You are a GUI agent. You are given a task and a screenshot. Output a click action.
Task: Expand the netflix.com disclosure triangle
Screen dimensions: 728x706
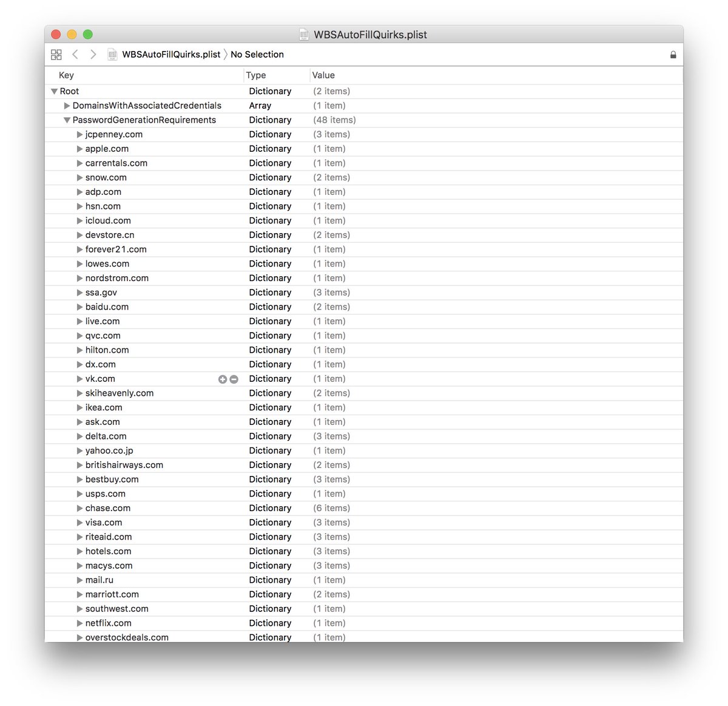79,623
